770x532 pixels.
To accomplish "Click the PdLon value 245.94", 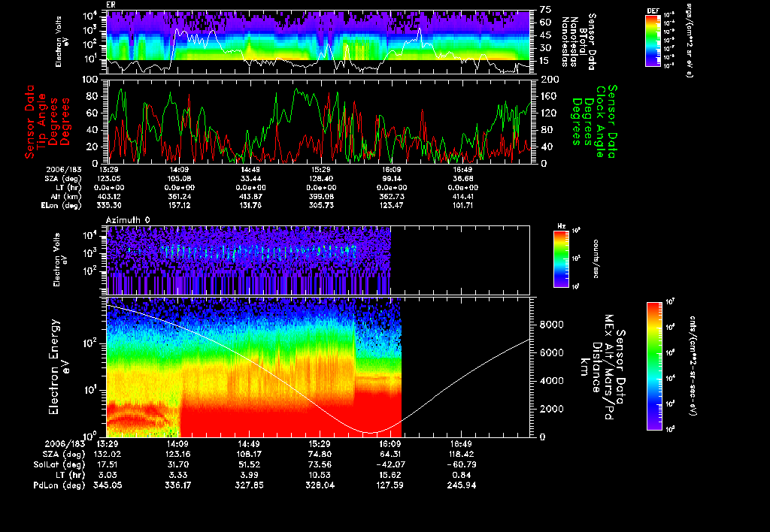I will (x=462, y=485).
